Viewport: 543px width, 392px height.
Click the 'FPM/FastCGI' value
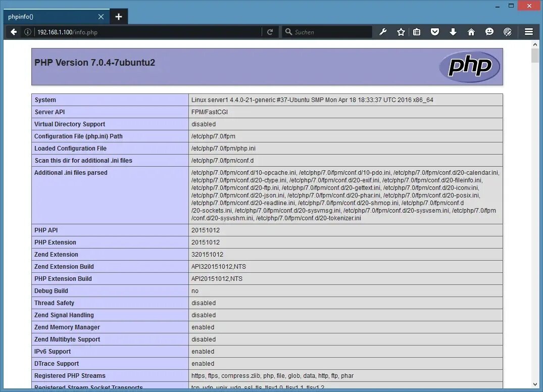(x=210, y=112)
